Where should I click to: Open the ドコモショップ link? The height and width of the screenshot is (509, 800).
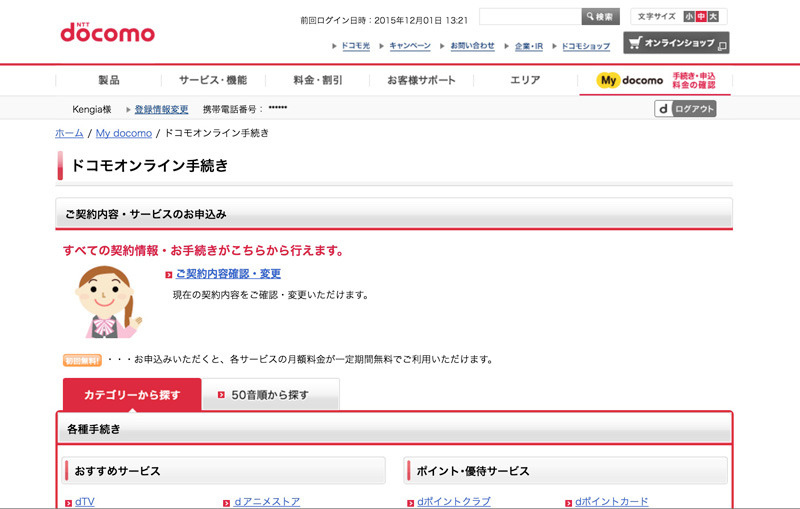pos(586,46)
